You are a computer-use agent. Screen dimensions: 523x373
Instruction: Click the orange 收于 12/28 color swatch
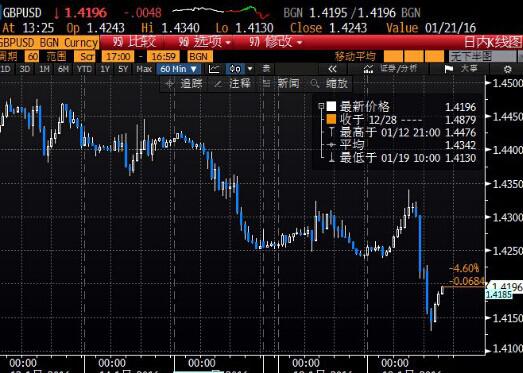pos(331,119)
